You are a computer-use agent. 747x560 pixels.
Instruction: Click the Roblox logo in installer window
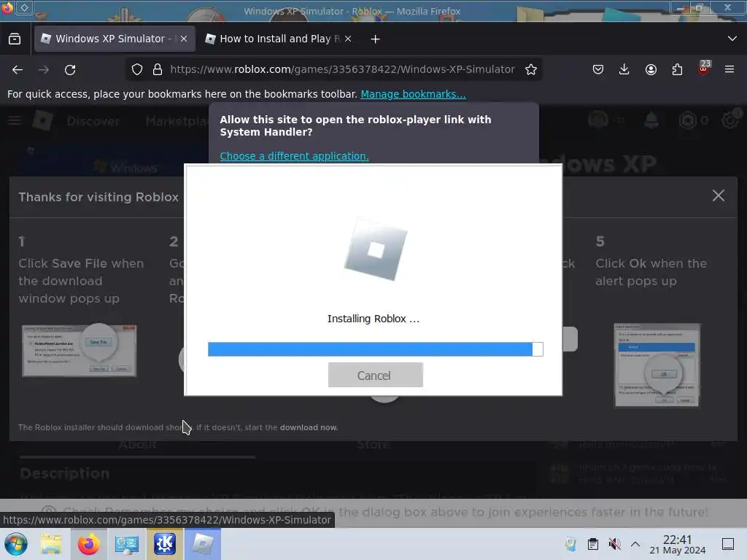click(376, 249)
